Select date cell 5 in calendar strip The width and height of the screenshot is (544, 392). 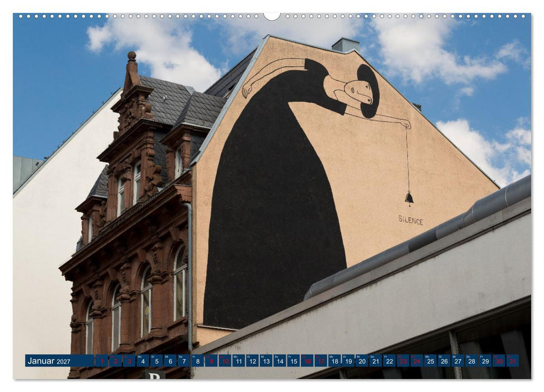click(156, 361)
